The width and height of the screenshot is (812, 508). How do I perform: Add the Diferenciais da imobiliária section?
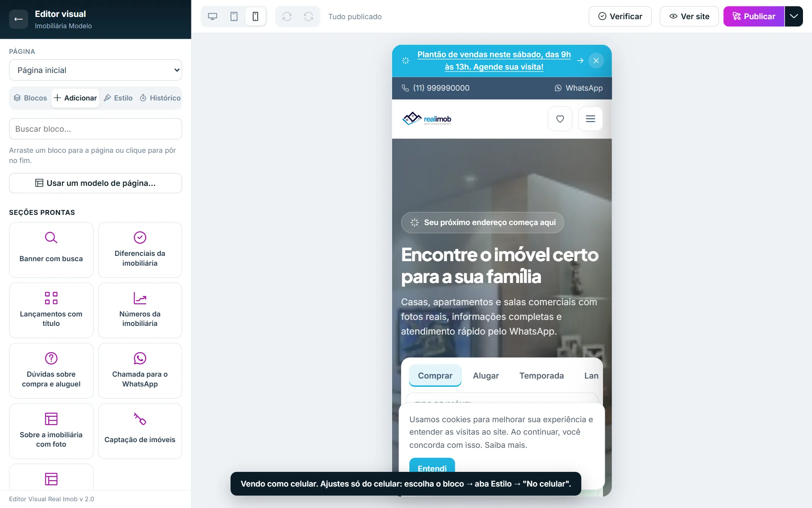(x=140, y=250)
